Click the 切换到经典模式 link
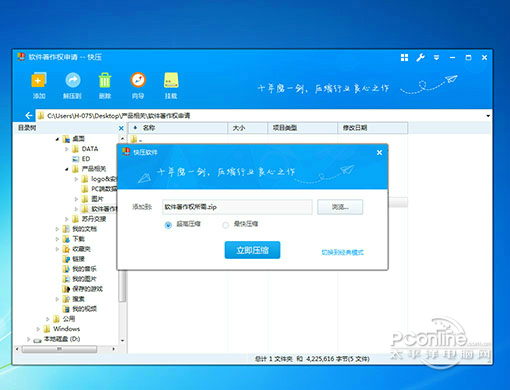510x390 pixels. click(x=342, y=252)
